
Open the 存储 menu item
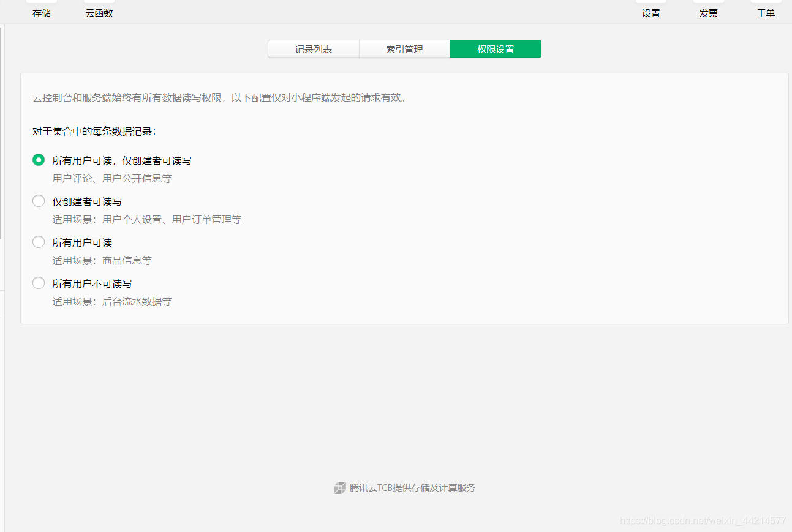[41, 12]
